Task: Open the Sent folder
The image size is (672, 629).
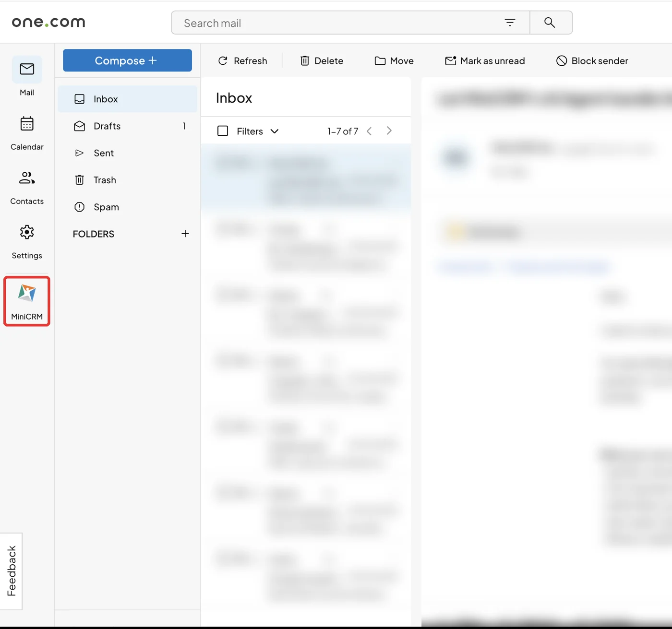Action: pyautogui.click(x=128, y=153)
